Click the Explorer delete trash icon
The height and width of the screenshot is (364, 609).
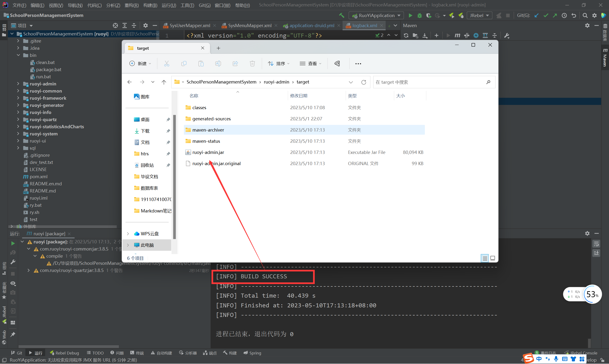(x=252, y=64)
